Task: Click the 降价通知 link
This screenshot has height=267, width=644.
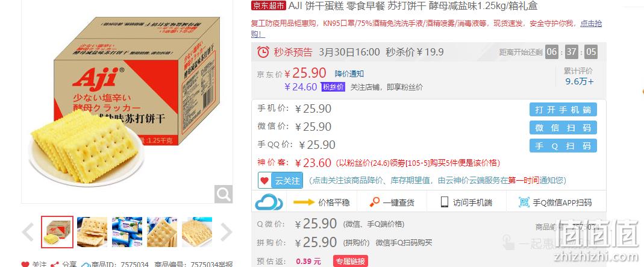Action: pos(349,74)
